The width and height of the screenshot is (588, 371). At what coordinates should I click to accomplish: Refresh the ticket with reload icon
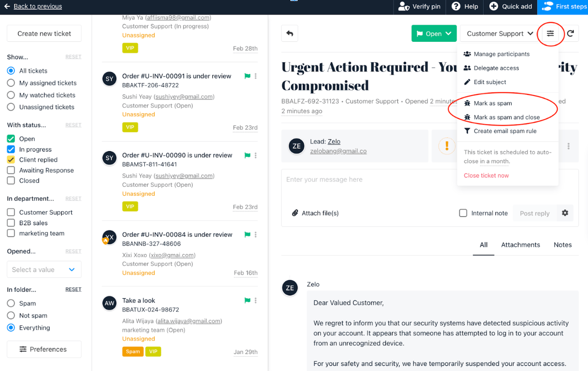(570, 34)
